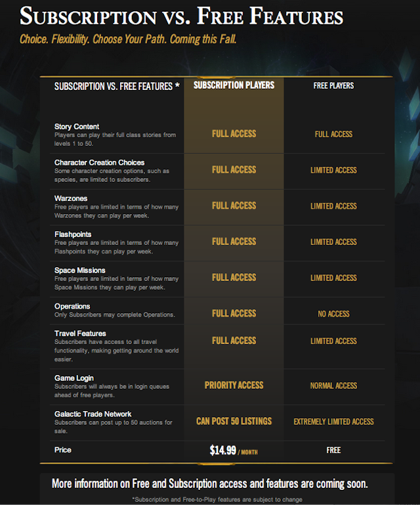Click the "Choose Your Path" gold tagline

[128, 39]
